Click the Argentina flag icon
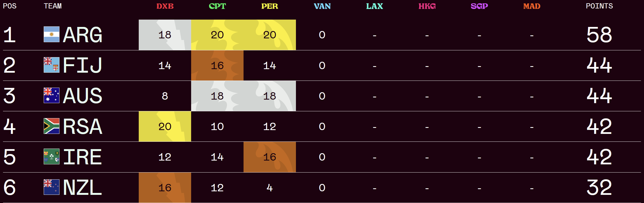The width and height of the screenshot is (644, 203). pyautogui.click(x=52, y=34)
